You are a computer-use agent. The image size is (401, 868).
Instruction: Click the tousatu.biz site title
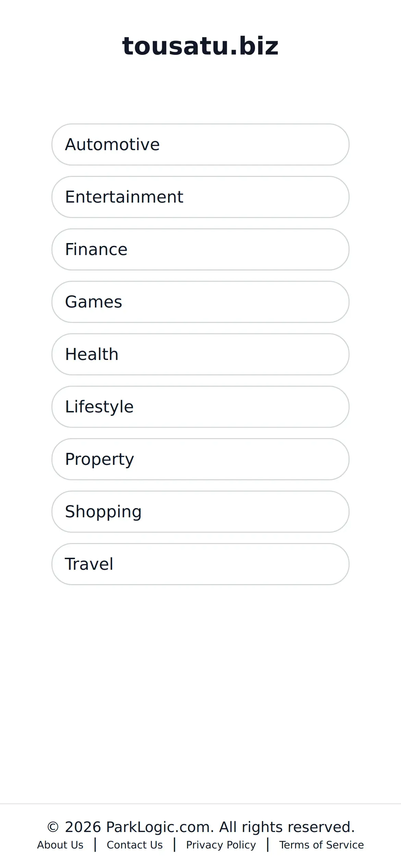click(200, 46)
